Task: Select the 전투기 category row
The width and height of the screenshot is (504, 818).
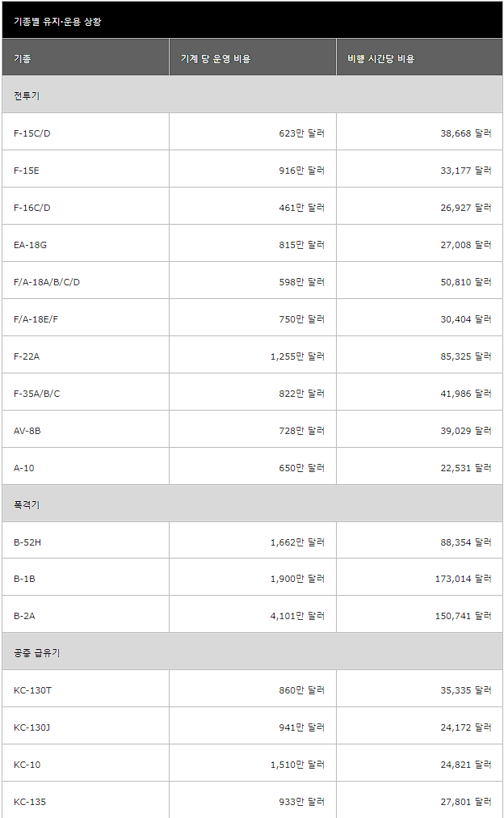Action: click(x=27, y=95)
